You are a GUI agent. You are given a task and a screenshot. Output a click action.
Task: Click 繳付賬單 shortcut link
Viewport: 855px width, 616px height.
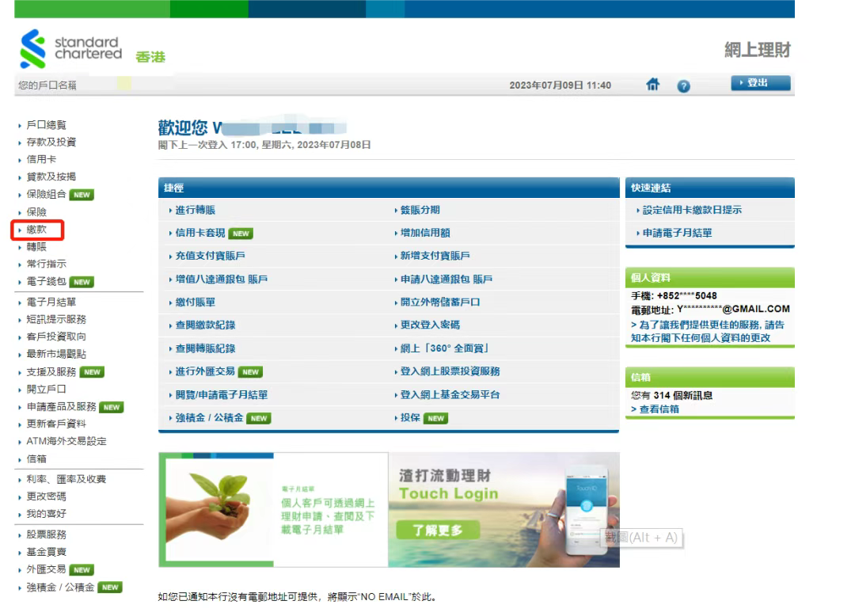point(195,302)
